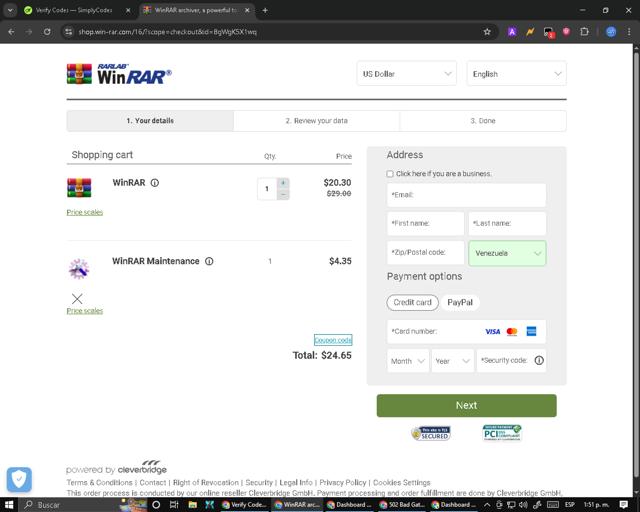The height and width of the screenshot is (512, 640).
Task: Open WinRAR product info icon
Action: pyautogui.click(x=155, y=183)
